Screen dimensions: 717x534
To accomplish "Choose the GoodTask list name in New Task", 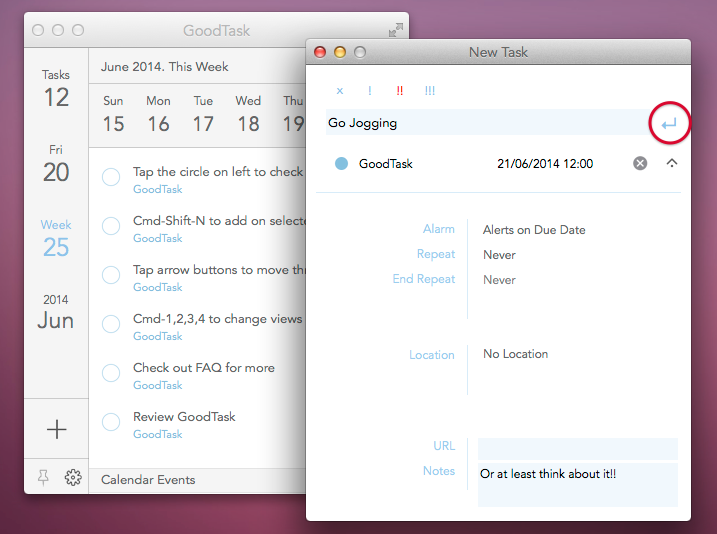I will (x=385, y=163).
